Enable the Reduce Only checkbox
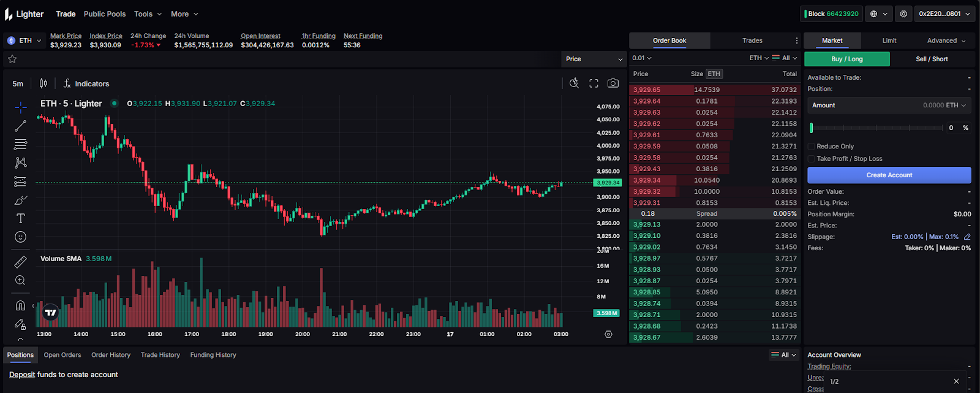The image size is (980, 393). click(x=811, y=147)
